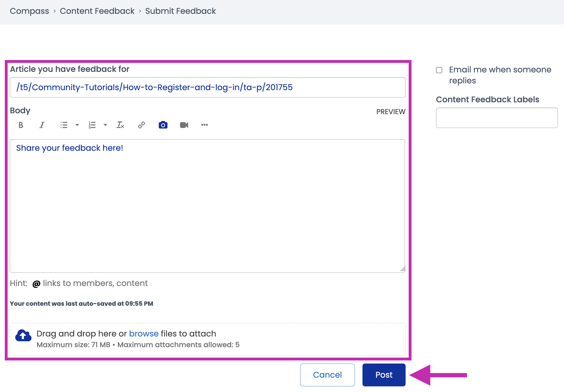Apply a bulleted list
The image size is (564, 392).
point(64,125)
